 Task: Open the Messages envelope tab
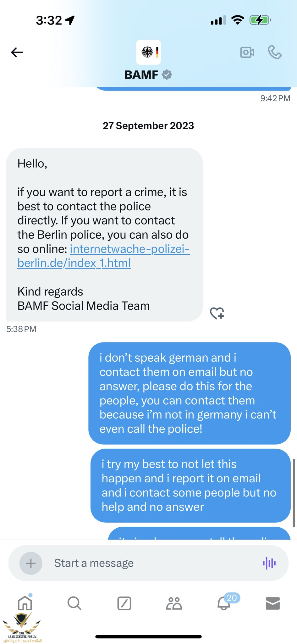[273, 603]
